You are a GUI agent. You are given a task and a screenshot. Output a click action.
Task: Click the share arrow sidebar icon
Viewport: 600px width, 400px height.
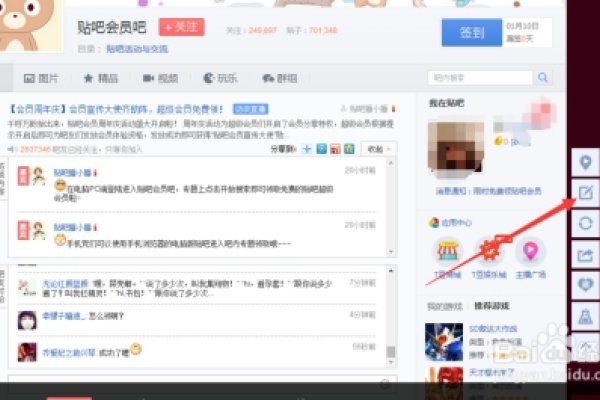pyautogui.click(x=585, y=255)
